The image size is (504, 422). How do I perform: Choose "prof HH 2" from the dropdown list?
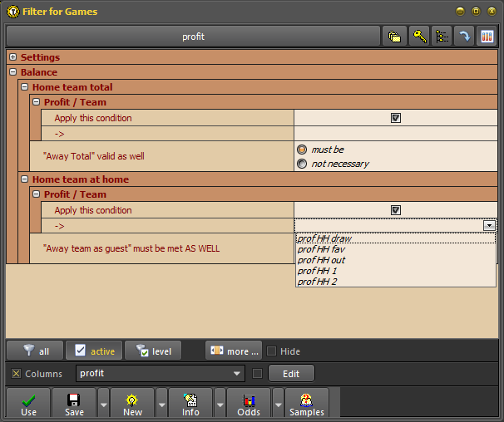[316, 282]
